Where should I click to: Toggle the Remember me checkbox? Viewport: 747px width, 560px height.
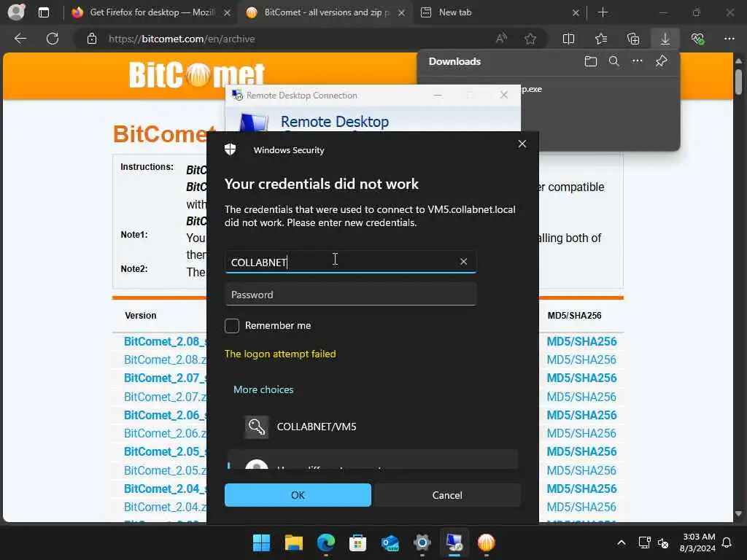232,326
